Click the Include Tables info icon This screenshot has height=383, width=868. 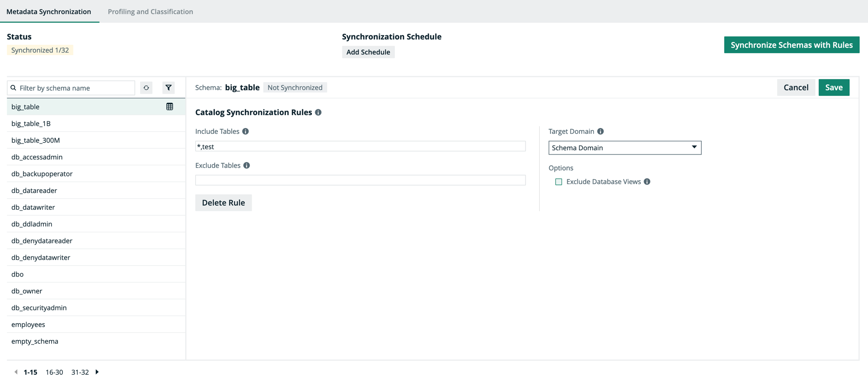point(246,132)
